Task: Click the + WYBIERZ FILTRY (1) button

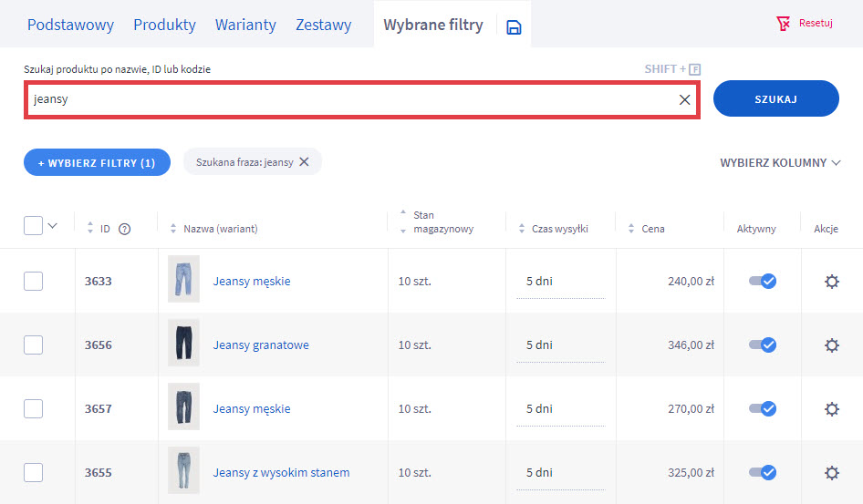Action: [x=97, y=163]
